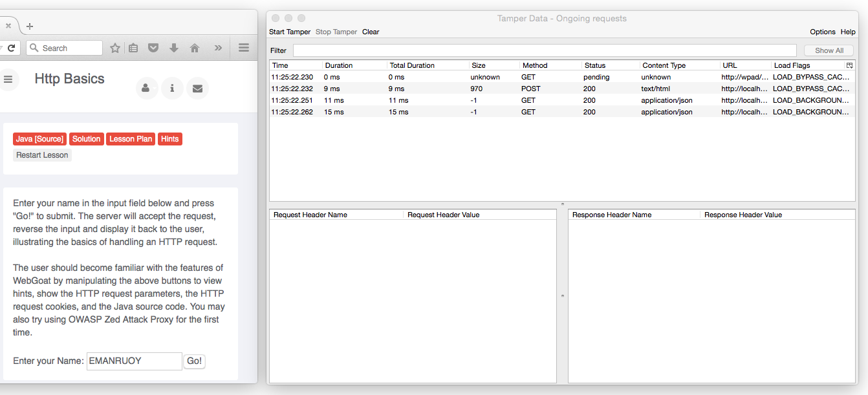
Task: Click the user profile icon in WebGoat
Action: tap(146, 89)
